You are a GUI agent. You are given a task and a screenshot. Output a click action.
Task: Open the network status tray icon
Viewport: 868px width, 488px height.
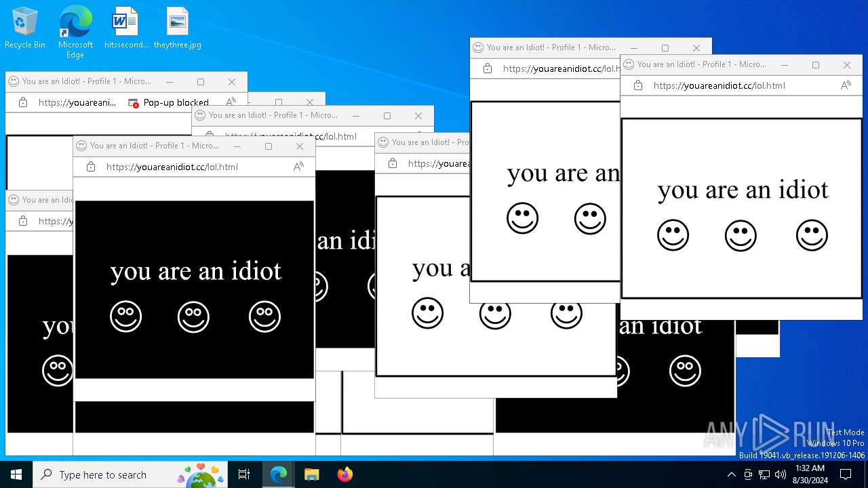pos(764,474)
